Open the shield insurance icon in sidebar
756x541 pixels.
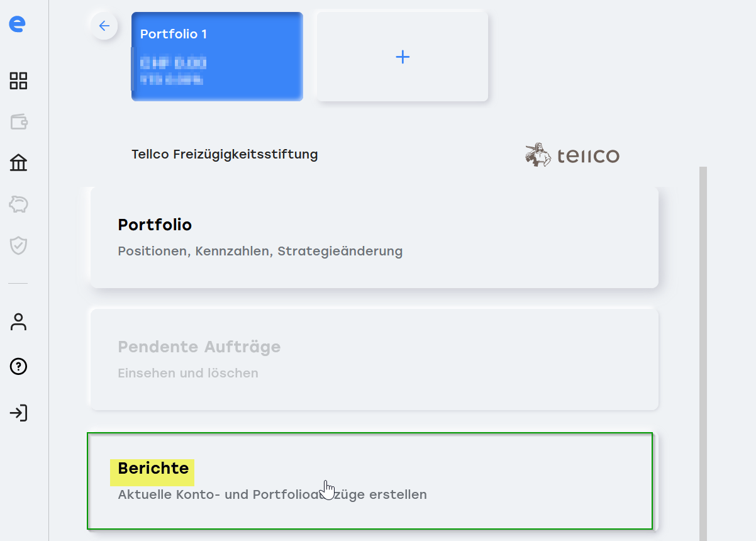point(18,245)
